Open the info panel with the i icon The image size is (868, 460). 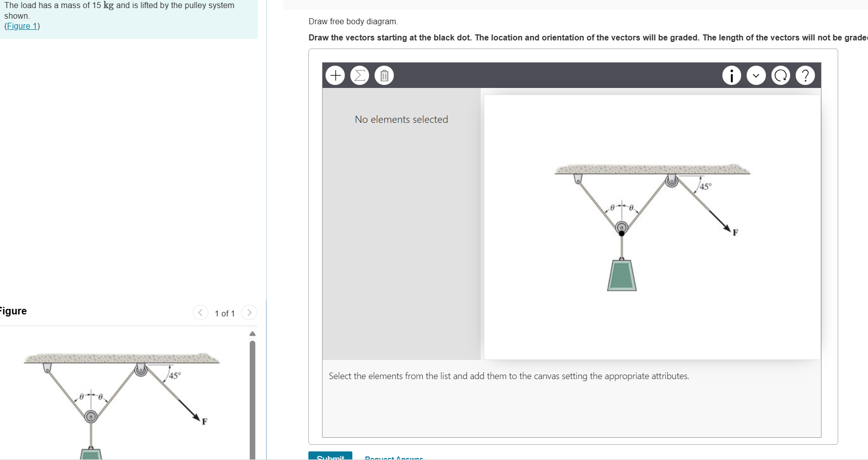[x=732, y=75]
